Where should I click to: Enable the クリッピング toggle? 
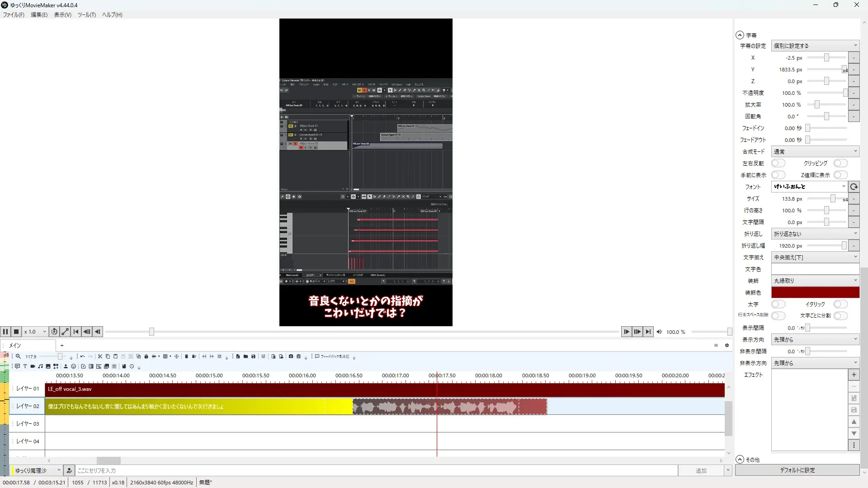(840, 163)
